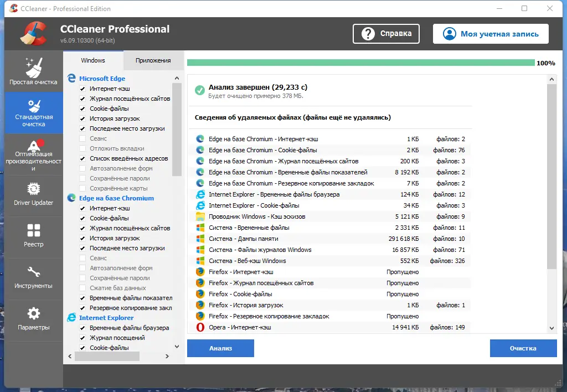Enable Сохранённые карты checkbox
Viewport: 567px width, 392px height.
point(83,188)
